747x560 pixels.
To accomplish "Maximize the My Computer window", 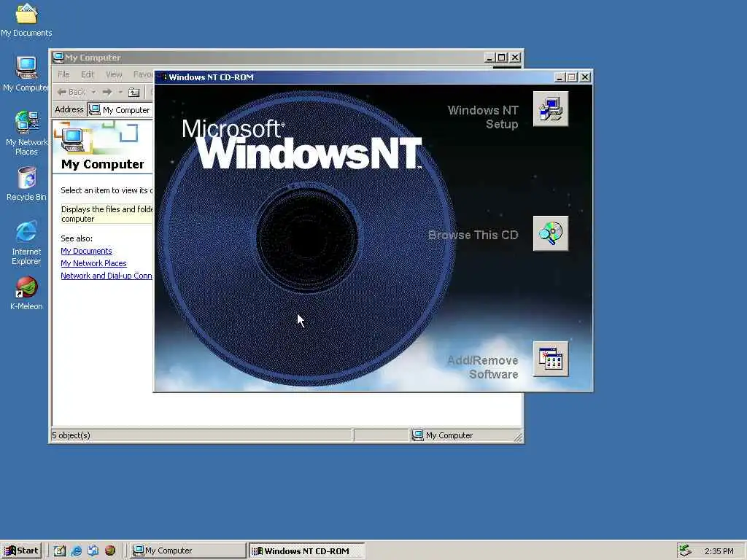I will tap(501, 58).
